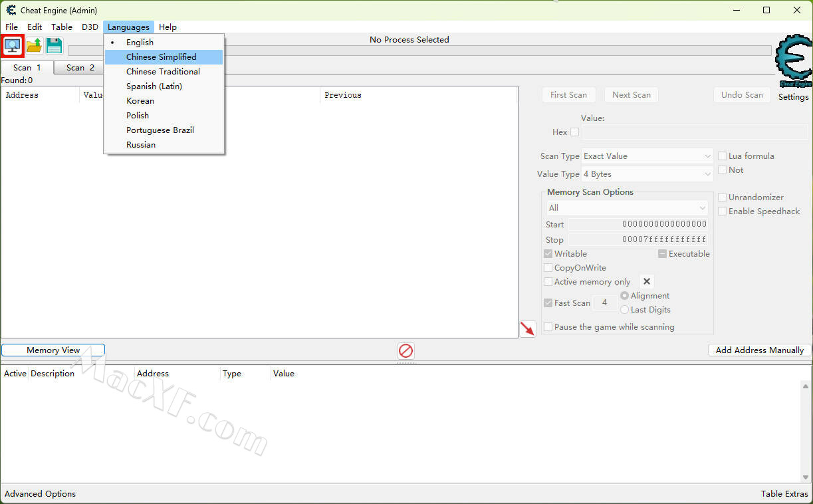Toggle the Enable Speedhack checkbox
This screenshot has height=504, width=813.
[x=722, y=211]
